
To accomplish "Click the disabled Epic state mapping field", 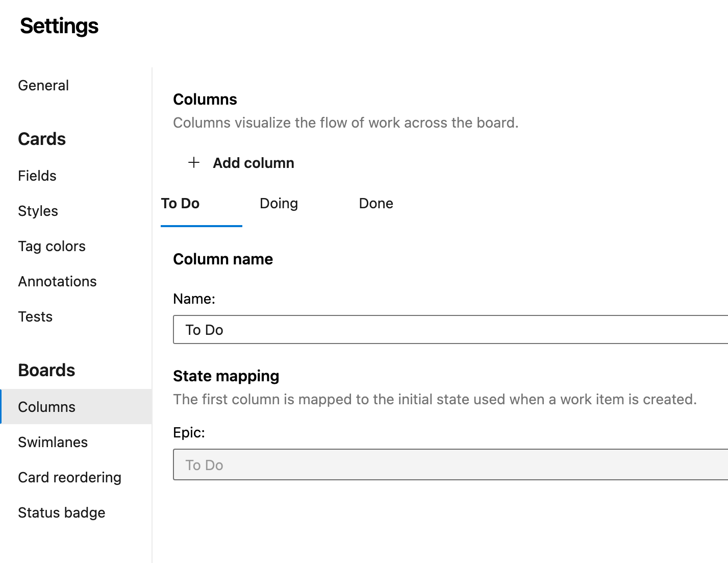I will pyautogui.click(x=450, y=464).
